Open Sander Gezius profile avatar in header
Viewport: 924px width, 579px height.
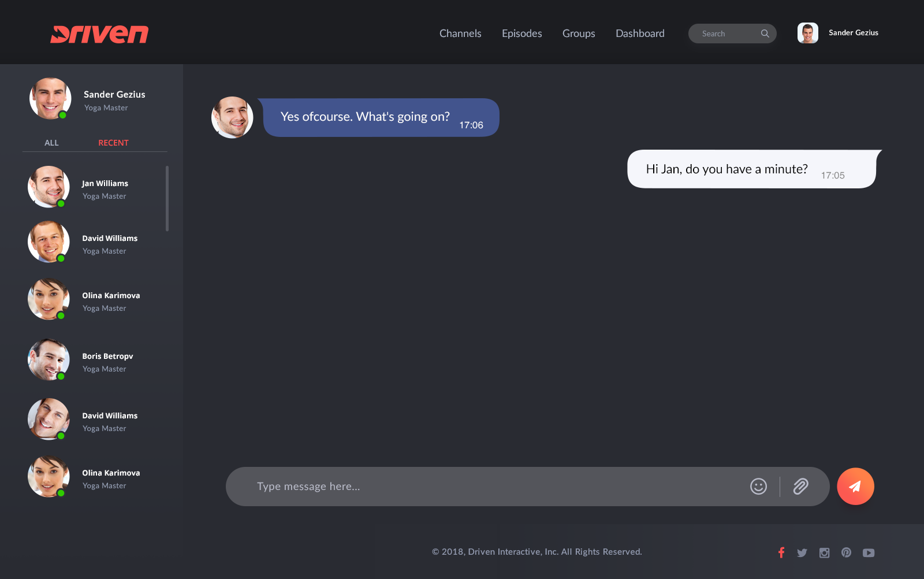pyautogui.click(x=807, y=33)
